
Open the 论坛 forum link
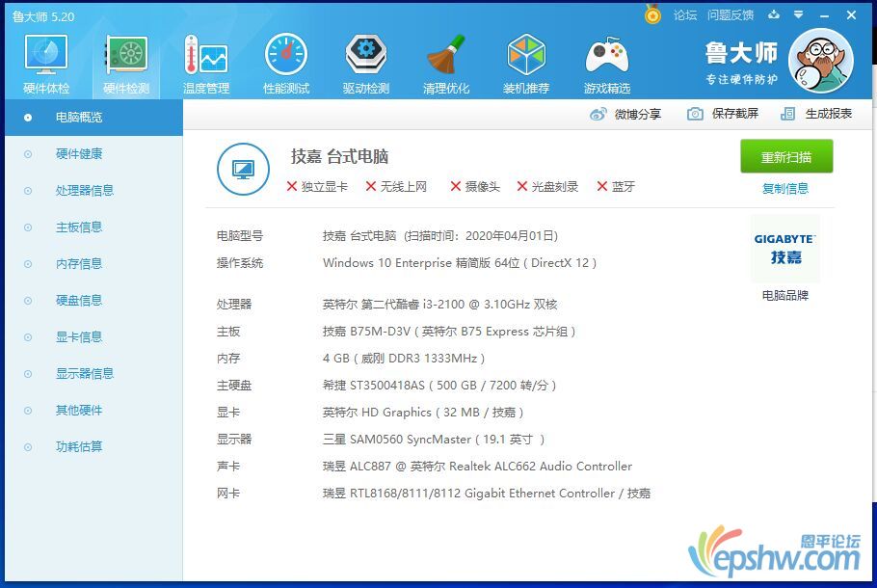click(685, 15)
